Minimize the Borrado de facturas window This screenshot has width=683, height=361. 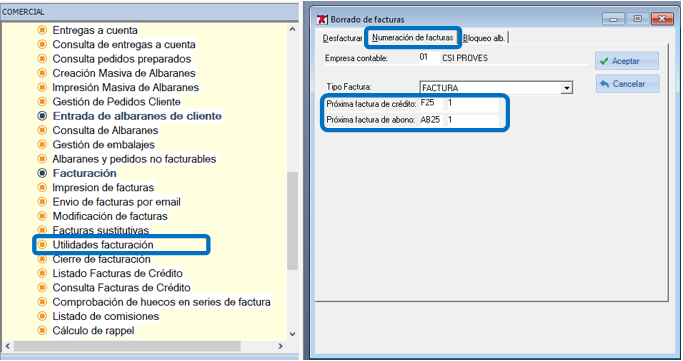coord(614,19)
